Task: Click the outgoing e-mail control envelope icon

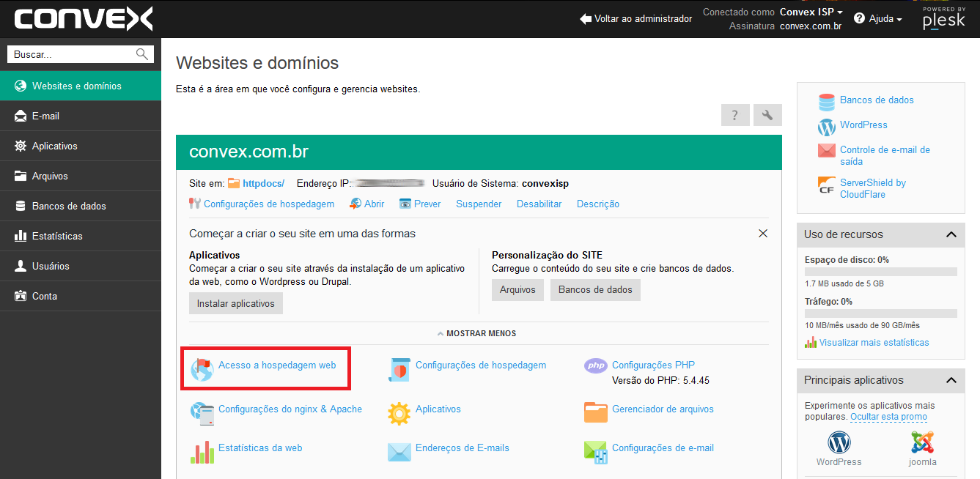Action: pyautogui.click(x=827, y=151)
